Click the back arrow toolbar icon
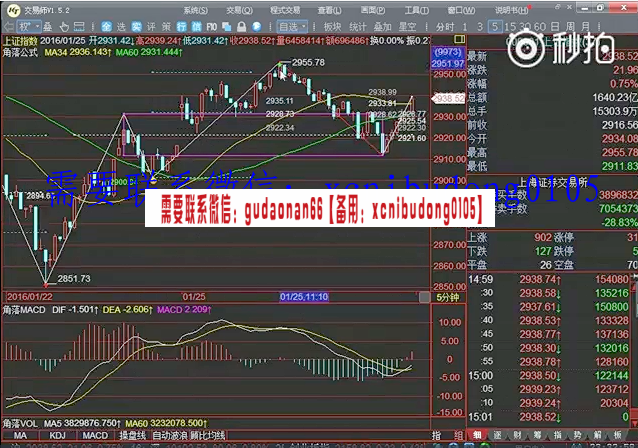The image size is (638, 448). tap(8, 27)
